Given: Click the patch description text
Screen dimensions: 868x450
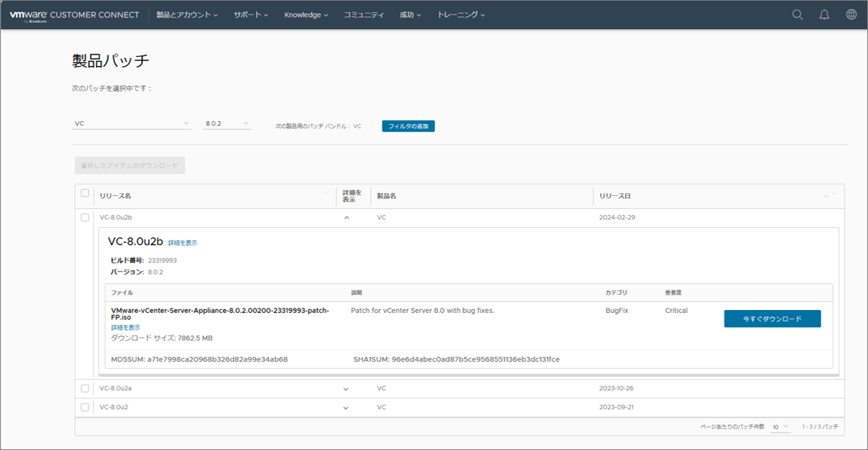Looking at the screenshot, I should pyautogui.click(x=422, y=311).
